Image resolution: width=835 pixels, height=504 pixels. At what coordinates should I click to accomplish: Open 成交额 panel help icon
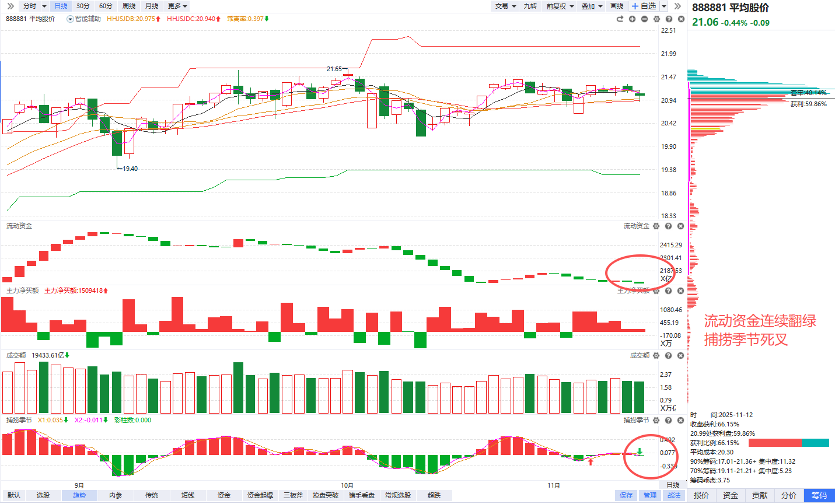[669, 355]
